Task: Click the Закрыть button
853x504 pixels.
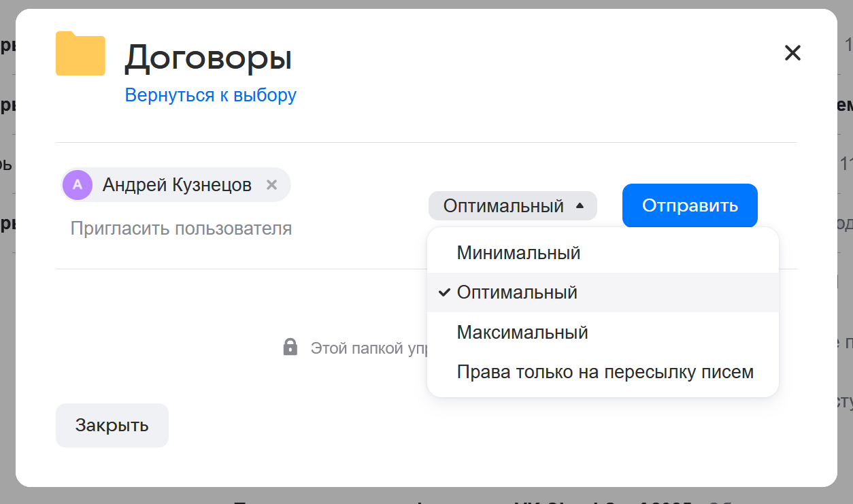Action: (112, 425)
